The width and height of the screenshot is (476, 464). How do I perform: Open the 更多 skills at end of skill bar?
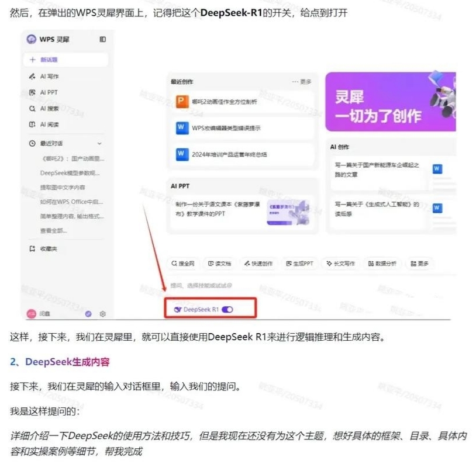[420, 264]
